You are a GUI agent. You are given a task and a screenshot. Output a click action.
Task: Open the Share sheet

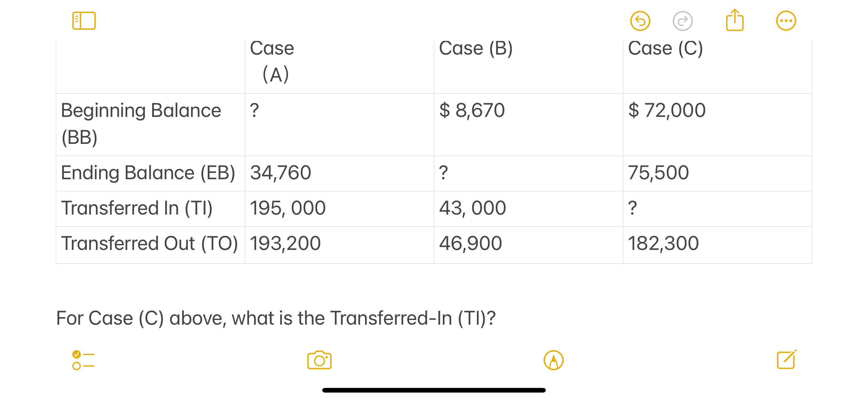pyautogui.click(x=735, y=20)
